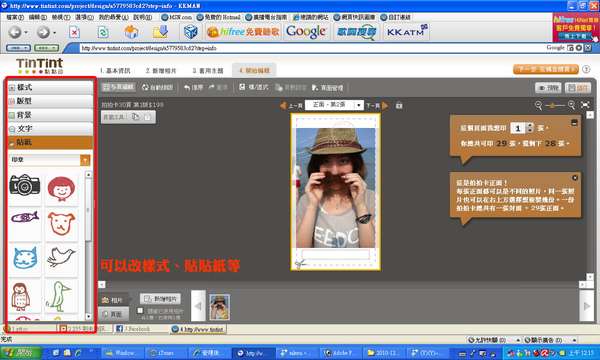
Task: Select the photo thumbnail in the tray
Action: point(220,307)
